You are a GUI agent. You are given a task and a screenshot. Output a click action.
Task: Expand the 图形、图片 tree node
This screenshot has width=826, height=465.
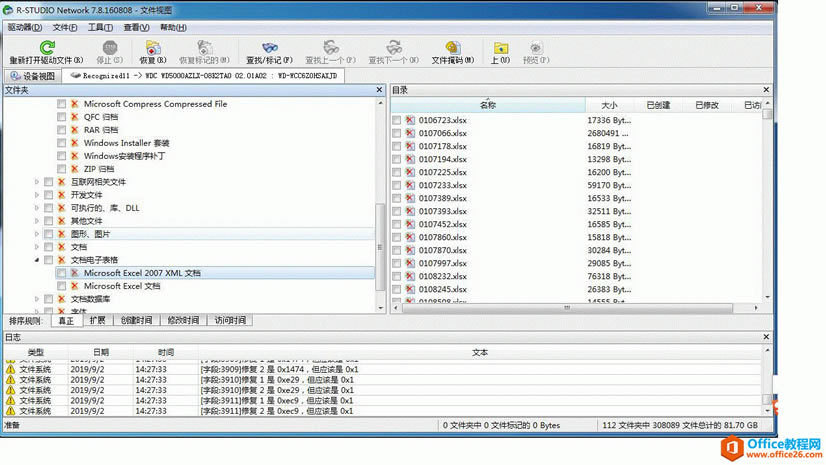(36, 234)
